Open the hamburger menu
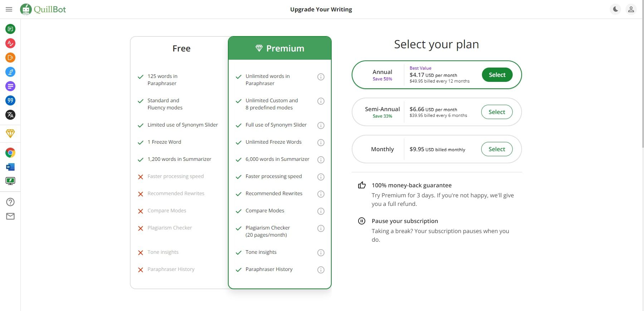The width and height of the screenshot is (644, 311). pyautogui.click(x=9, y=9)
